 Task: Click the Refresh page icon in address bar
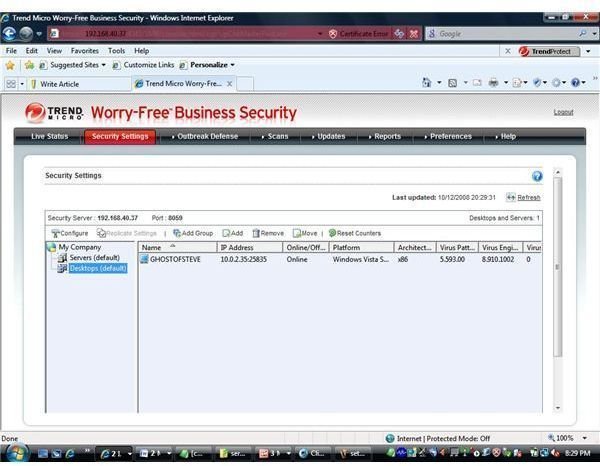point(399,34)
